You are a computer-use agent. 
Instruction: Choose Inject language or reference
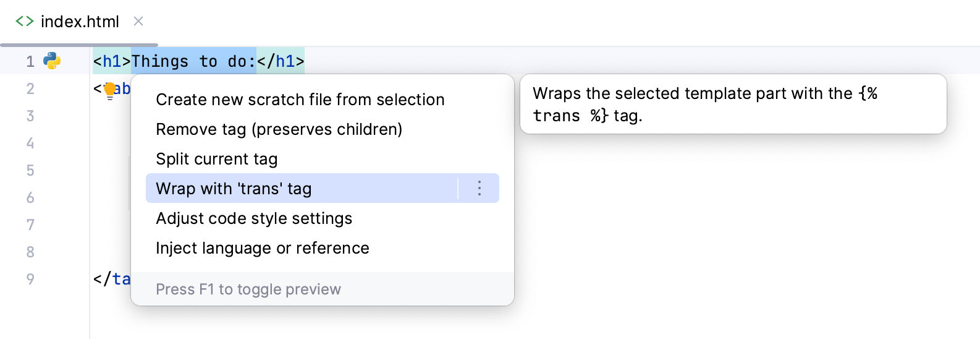[x=262, y=248]
